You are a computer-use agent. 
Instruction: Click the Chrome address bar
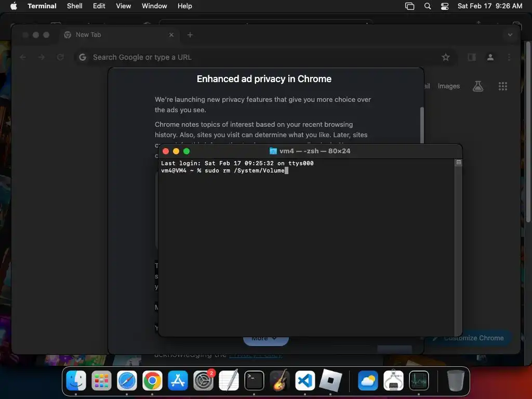[264, 57]
